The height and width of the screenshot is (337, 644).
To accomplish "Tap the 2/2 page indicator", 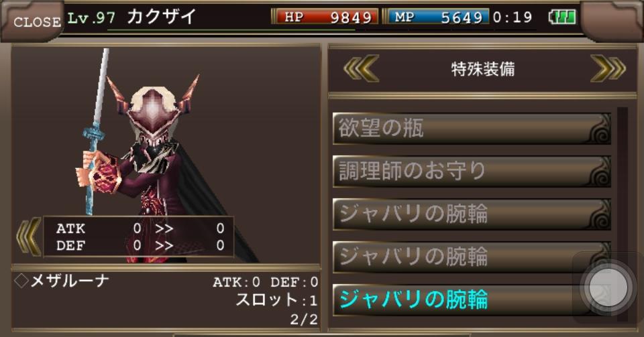I will (x=304, y=320).
